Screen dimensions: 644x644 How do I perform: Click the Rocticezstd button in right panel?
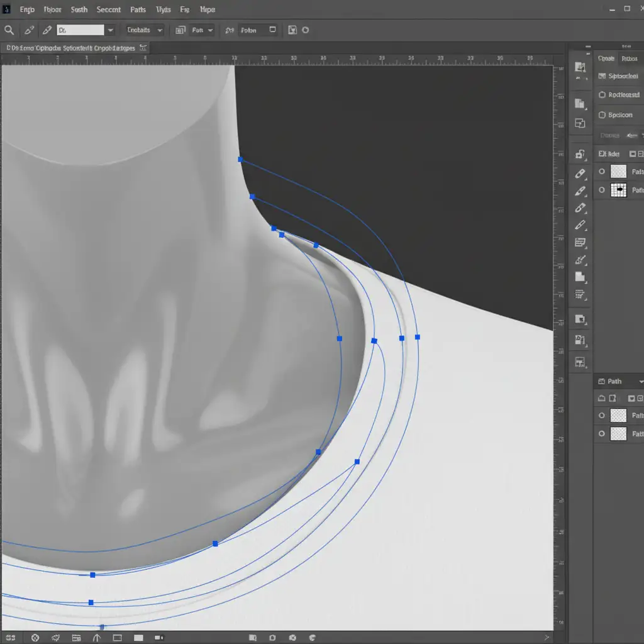[619, 95]
